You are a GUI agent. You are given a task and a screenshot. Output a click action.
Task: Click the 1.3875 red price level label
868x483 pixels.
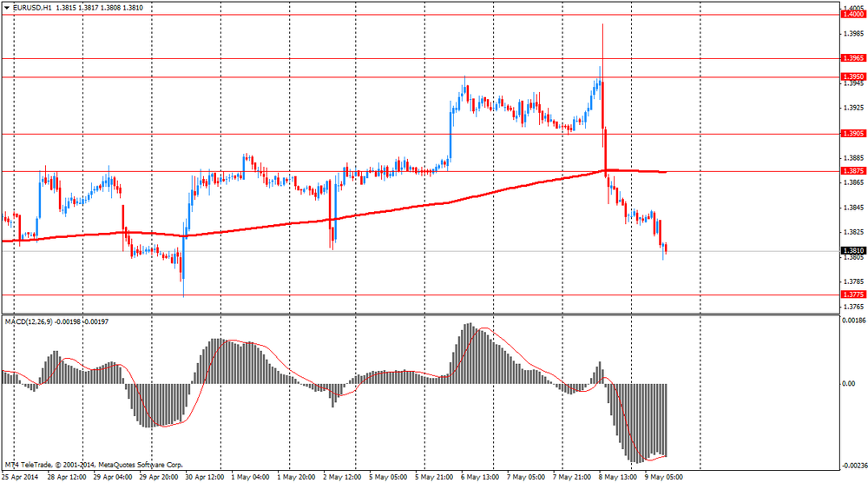pos(853,171)
